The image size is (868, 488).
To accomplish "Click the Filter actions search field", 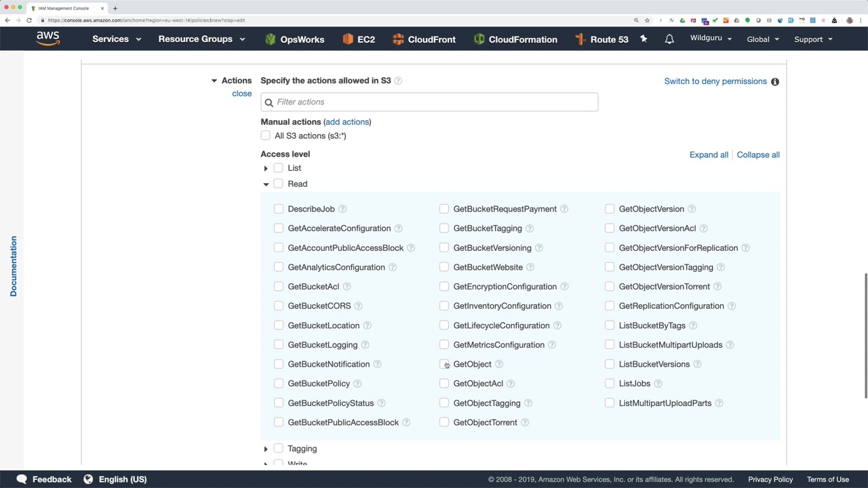I will [x=434, y=102].
